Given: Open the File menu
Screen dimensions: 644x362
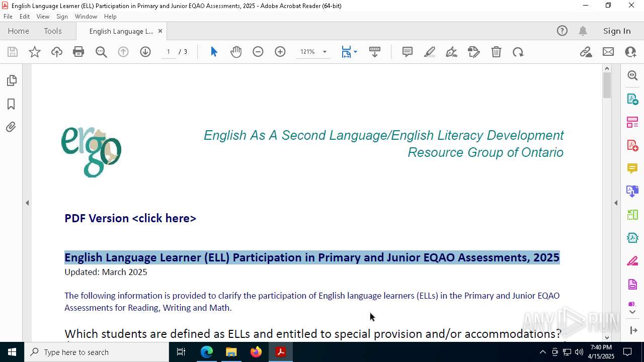Looking at the screenshot, I should click(x=8, y=17).
